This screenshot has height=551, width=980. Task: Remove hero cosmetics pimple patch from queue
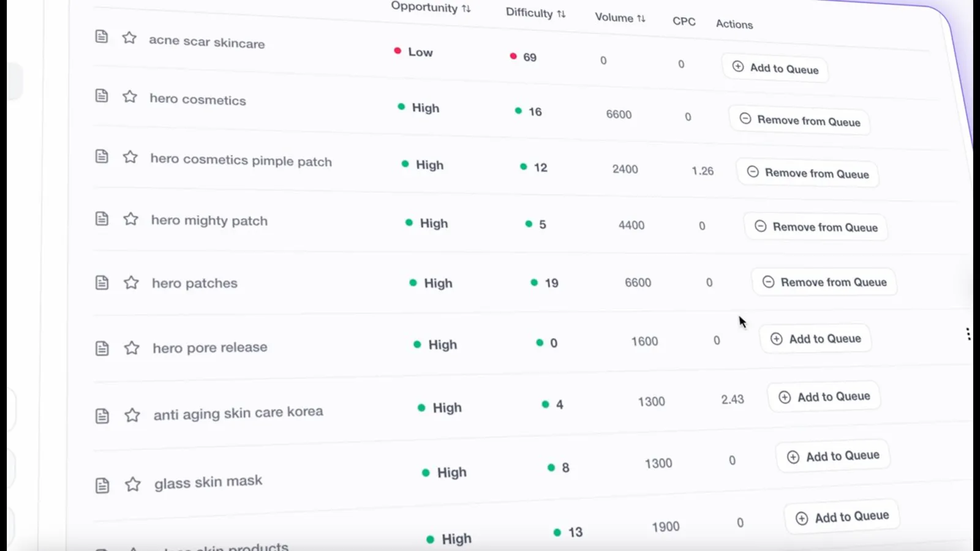807,173
